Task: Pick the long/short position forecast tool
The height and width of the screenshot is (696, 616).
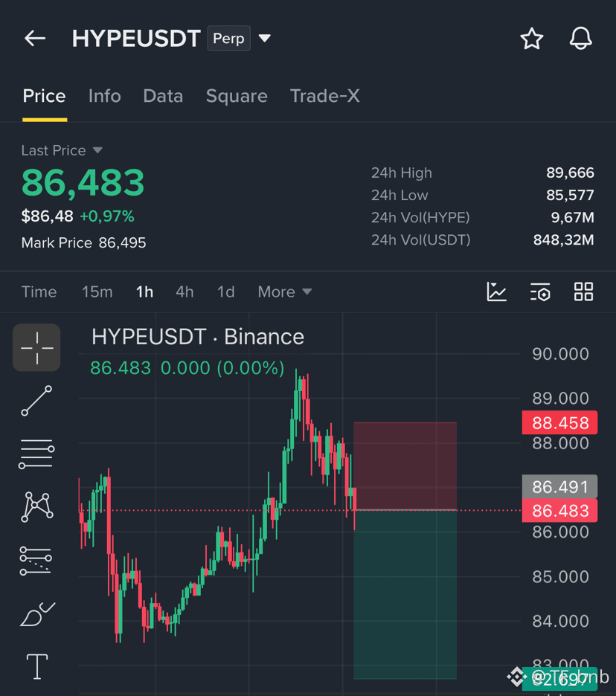Action: pyautogui.click(x=36, y=560)
